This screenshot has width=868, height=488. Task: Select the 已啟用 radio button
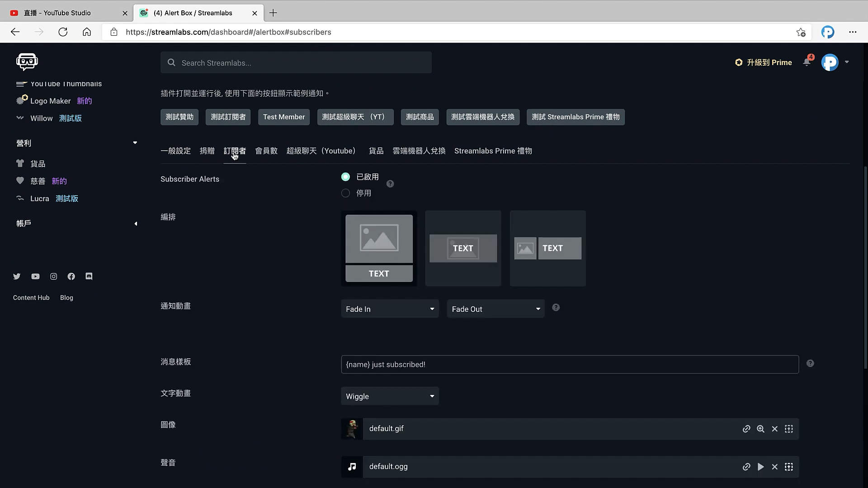346,177
